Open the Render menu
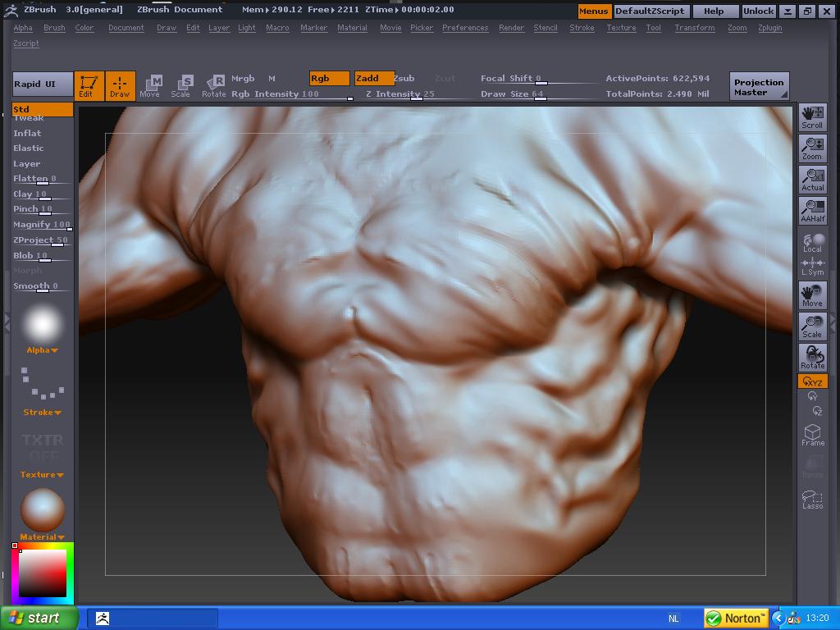 [512, 28]
